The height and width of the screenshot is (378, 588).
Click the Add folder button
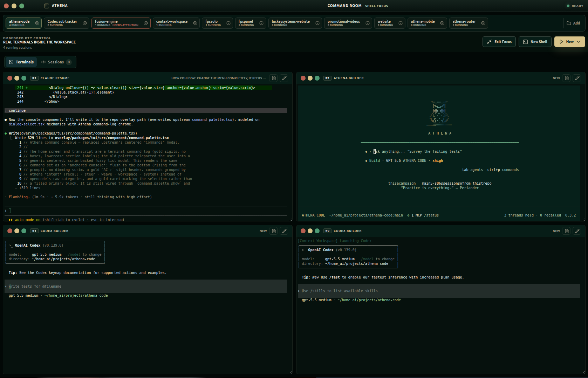tap(573, 23)
